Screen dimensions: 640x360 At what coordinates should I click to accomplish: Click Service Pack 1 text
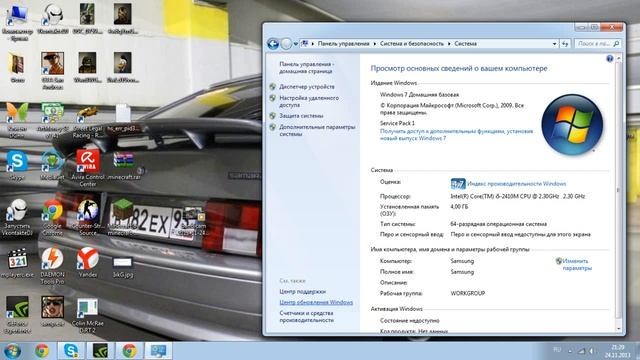397,123
